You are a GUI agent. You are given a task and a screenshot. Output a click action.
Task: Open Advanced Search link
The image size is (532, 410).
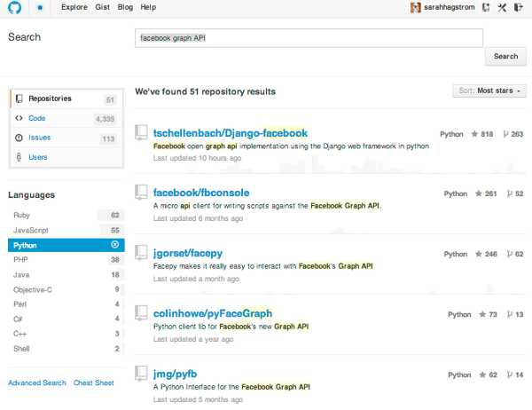click(x=37, y=382)
